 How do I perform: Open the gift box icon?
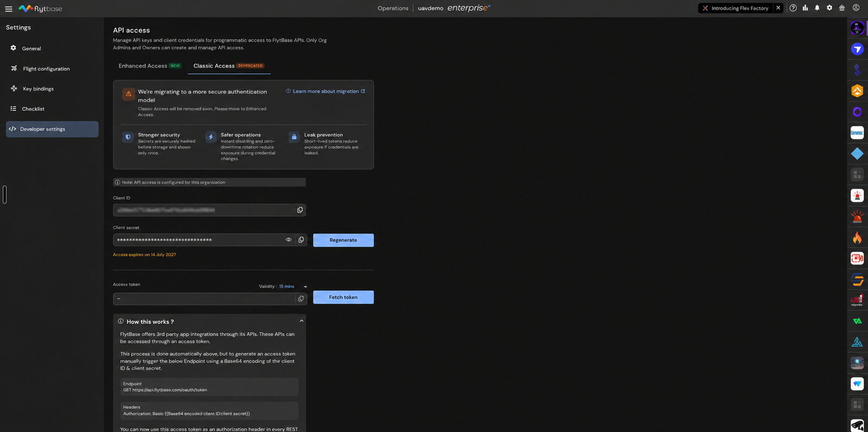click(x=842, y=8)
